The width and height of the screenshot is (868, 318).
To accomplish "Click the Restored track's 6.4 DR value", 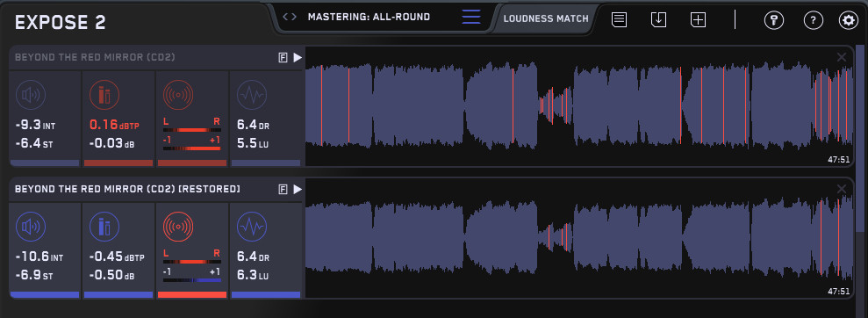I will coord(253,257).
